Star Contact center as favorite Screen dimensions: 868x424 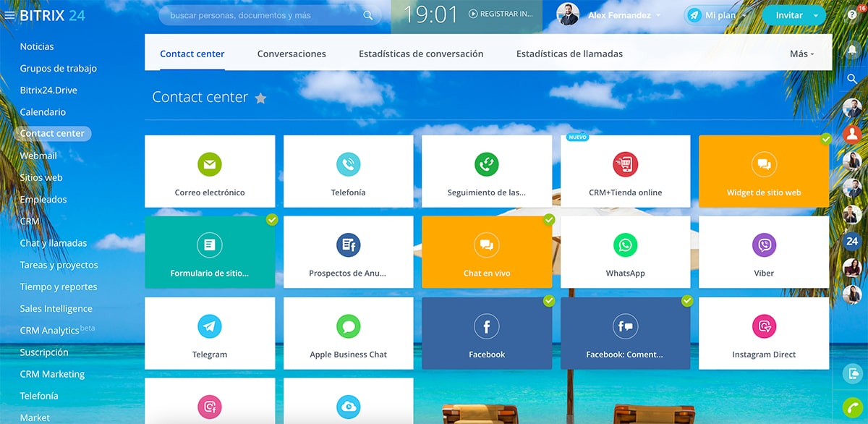[x=260, y=98]
